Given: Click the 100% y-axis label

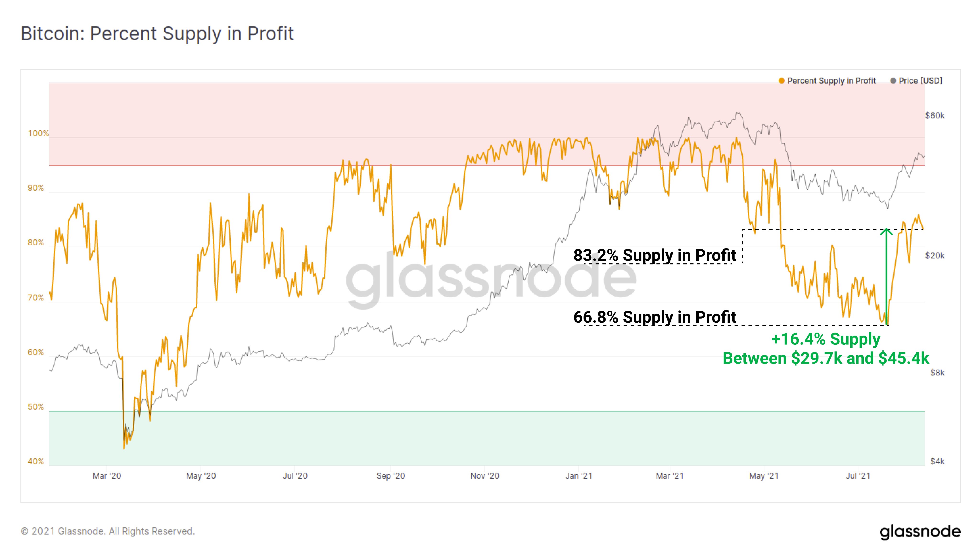Looking at the screenshot, I should coord(38,134).
